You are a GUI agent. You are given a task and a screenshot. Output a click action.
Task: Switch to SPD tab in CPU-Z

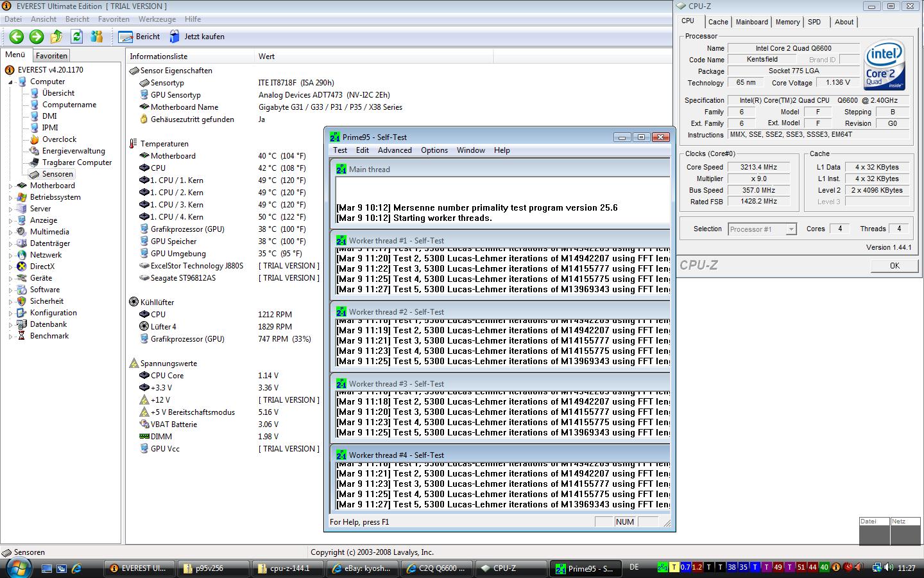[814, 22]
